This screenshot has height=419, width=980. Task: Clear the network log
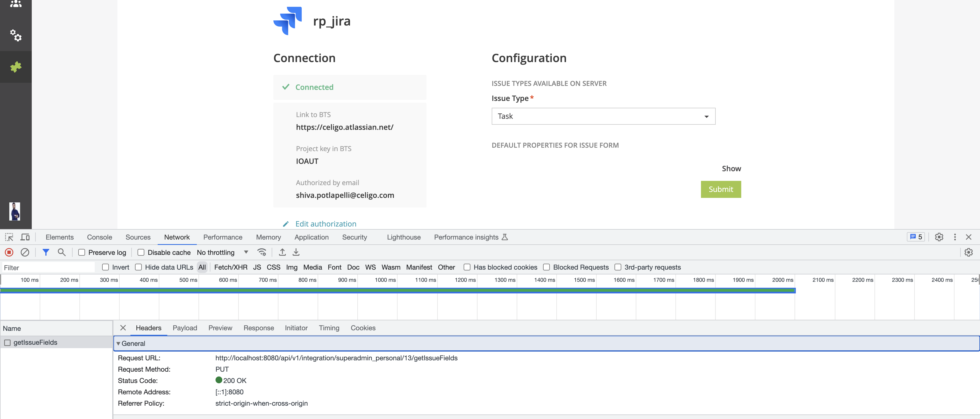click(x=25, y=252)
